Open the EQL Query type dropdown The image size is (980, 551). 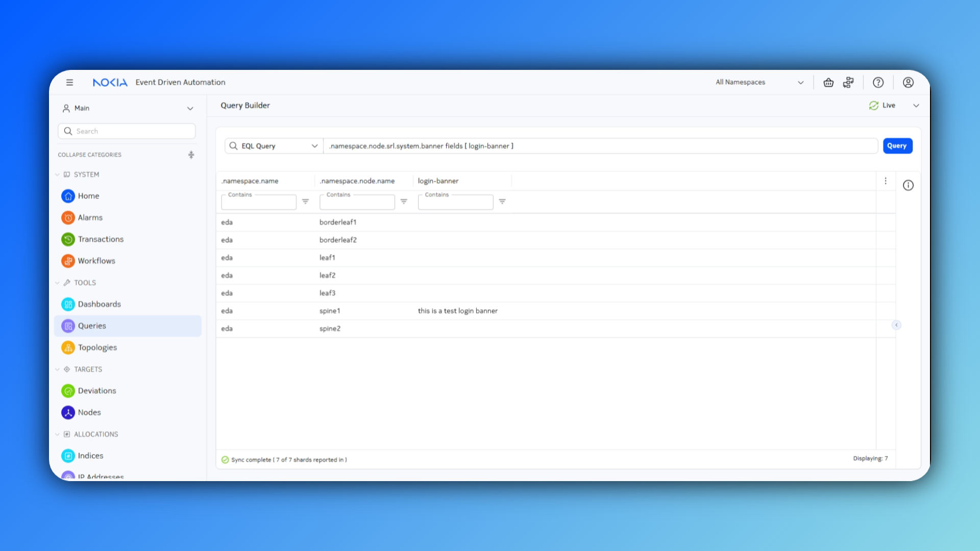click(274, 146)
